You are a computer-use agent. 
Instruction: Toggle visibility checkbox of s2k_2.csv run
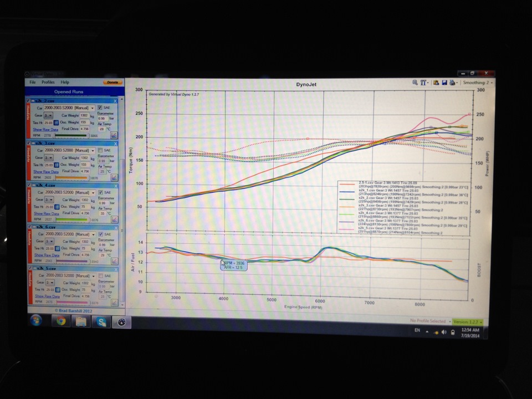(28, 101)
